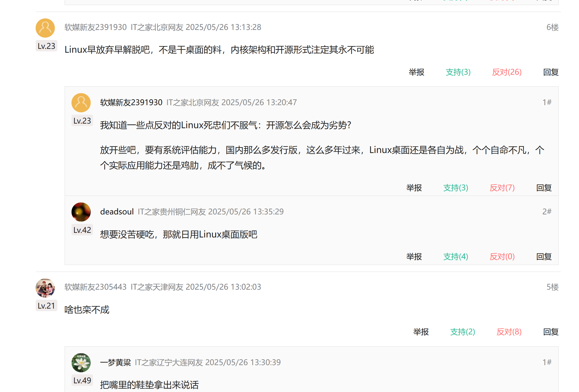Open username 软媒新友2391930 in 6楼 header
The height and width of the screenshot is (392, 579).
point(96,27)
